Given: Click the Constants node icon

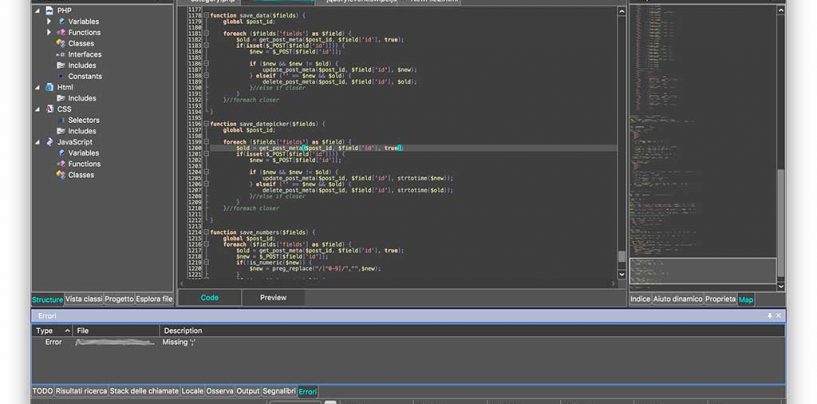Looking at the screenshot, I should pyautogui.click(x=61, y=76).
